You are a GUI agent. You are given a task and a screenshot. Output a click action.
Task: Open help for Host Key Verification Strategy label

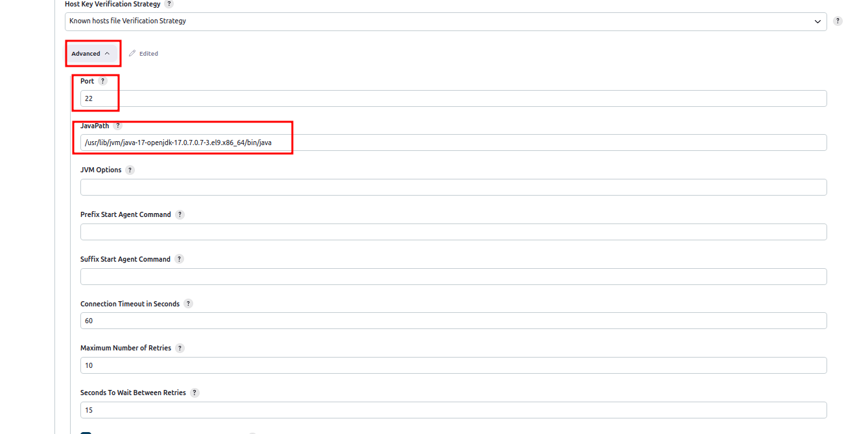[169, 4]
